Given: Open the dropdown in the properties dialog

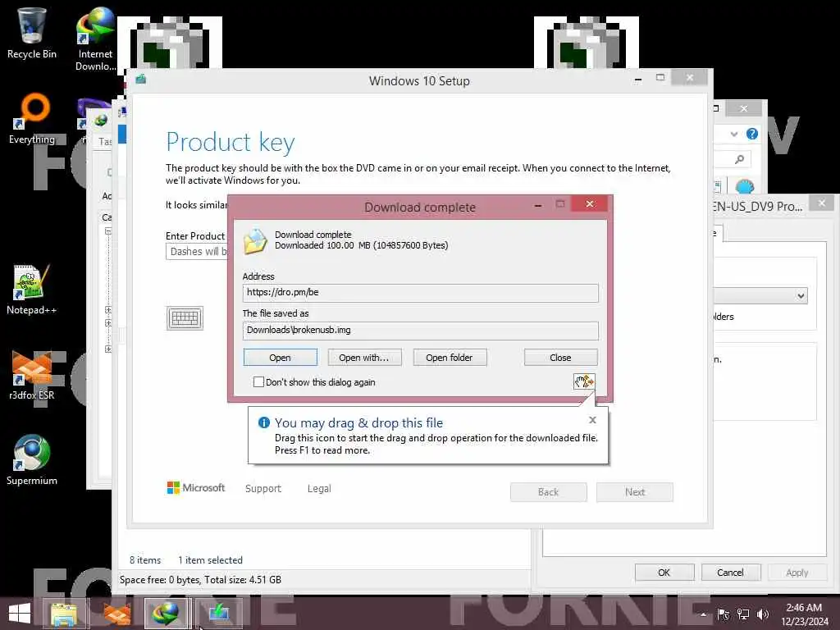Looking at the screenshot, I should tap(801, 295).
